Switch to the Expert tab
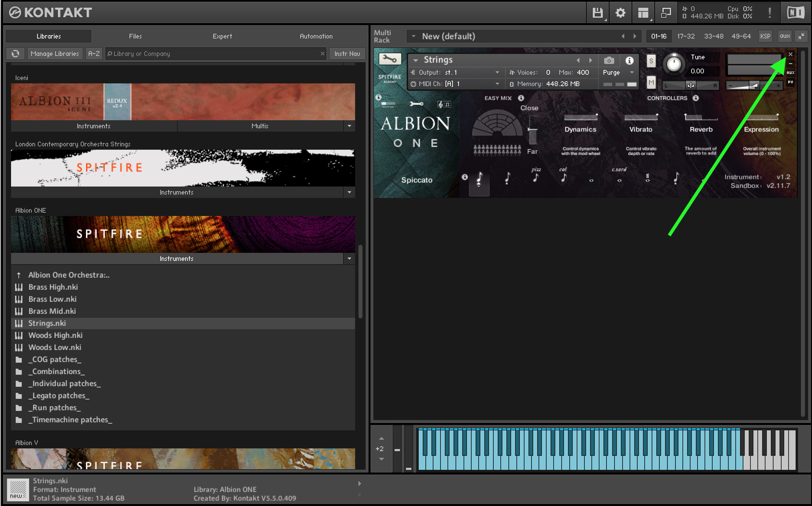The height and width of the screenshot is (506, 812). click(x=222, y=36)
